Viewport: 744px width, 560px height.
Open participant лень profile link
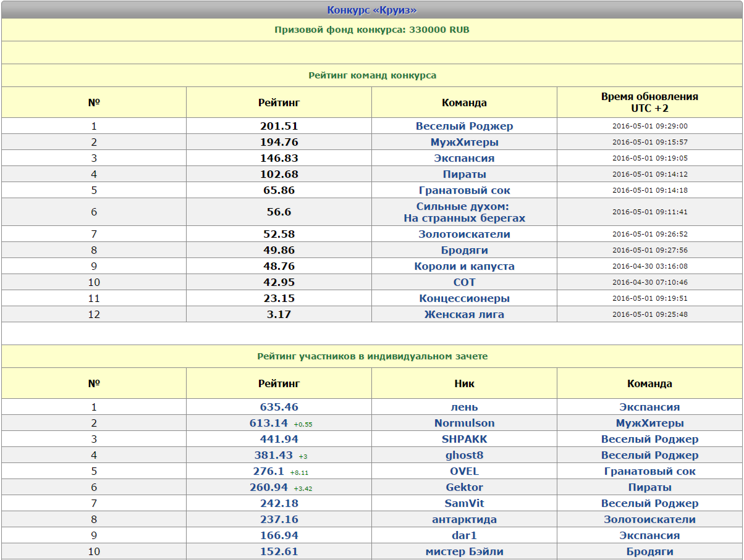pyautogui.click(x=464, y=407)
